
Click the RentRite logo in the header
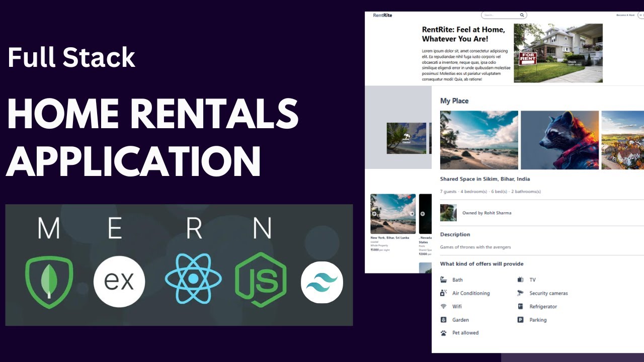click(x=382, y=15)
